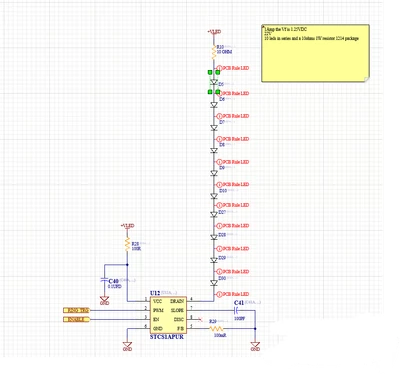Click the '10 OHM' value text
The width and height of the screenshot is (400, 374).
224,52
